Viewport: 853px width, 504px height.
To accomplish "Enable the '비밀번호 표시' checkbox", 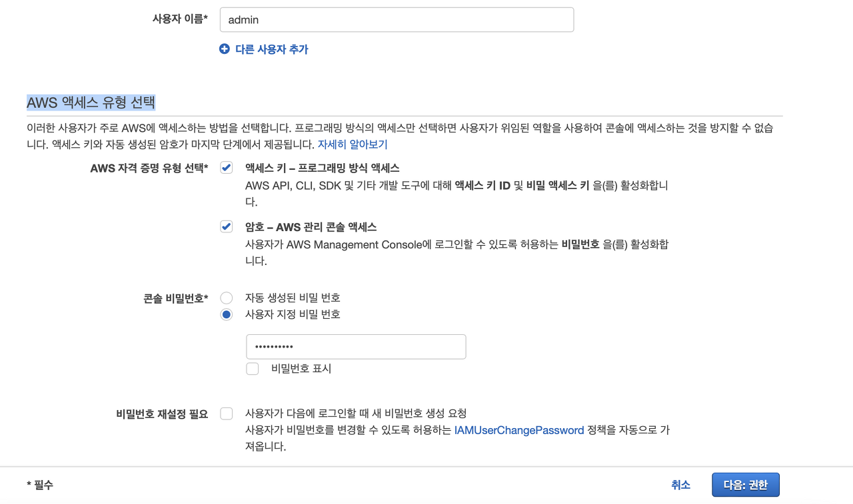I will [x=253, y=368].
